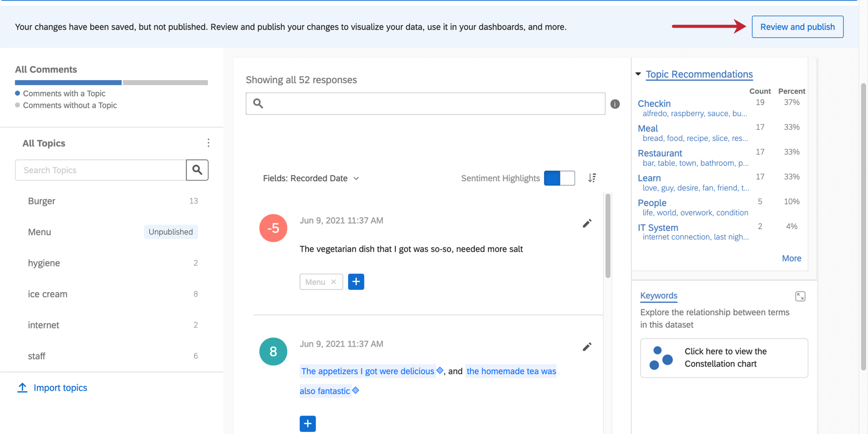Click the diamond after 'appetizers I got were delicious'
868x434 pixels.
tap(440, 371)
